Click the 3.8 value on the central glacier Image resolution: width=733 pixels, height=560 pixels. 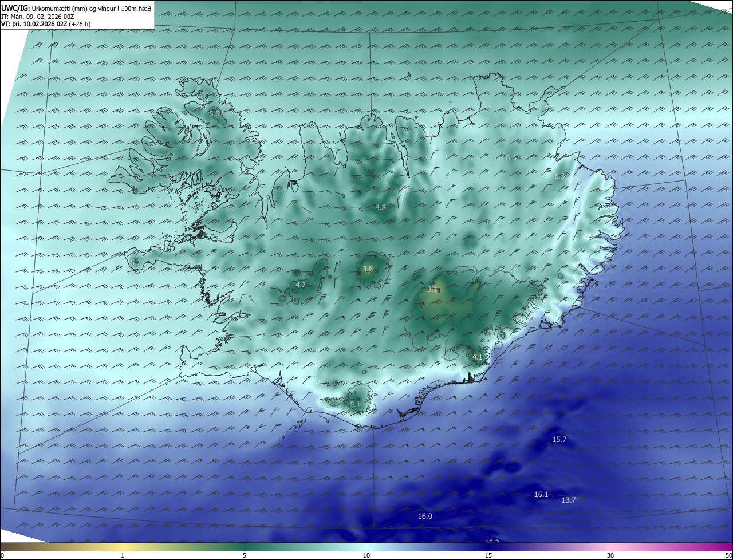click(368, 269)
